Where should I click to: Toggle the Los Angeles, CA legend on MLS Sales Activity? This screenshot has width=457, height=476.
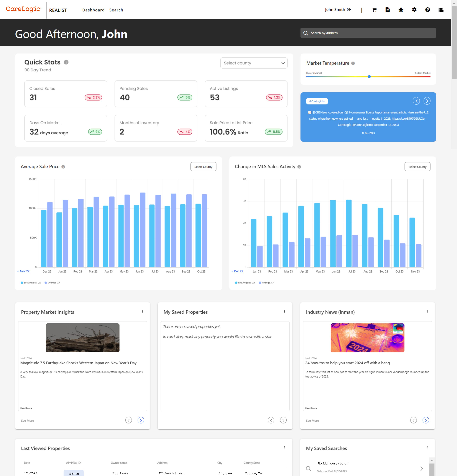[x=245, y=282]
